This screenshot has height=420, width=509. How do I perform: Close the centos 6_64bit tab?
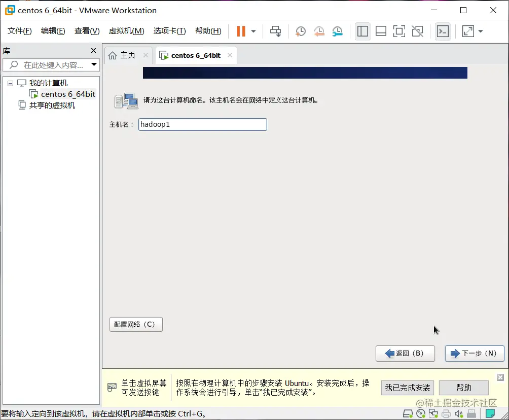pyautogui.click(x=230, y=55)
